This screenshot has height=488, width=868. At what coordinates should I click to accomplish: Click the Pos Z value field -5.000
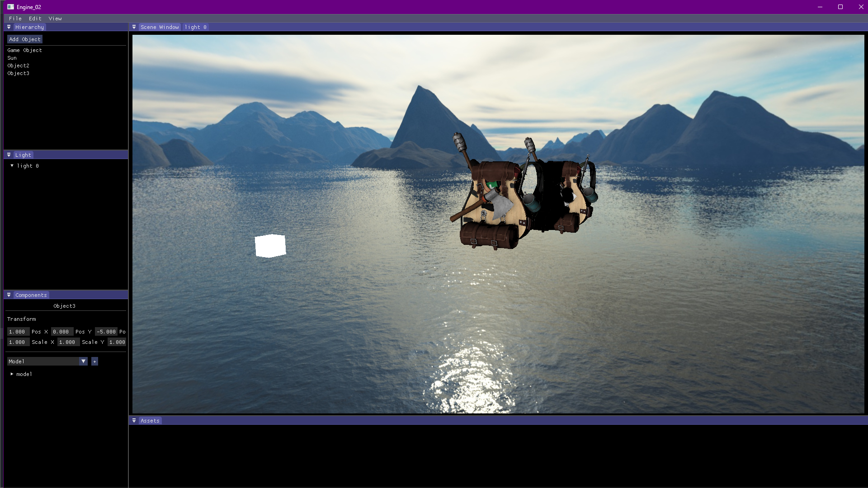click(x=106, y=332)
